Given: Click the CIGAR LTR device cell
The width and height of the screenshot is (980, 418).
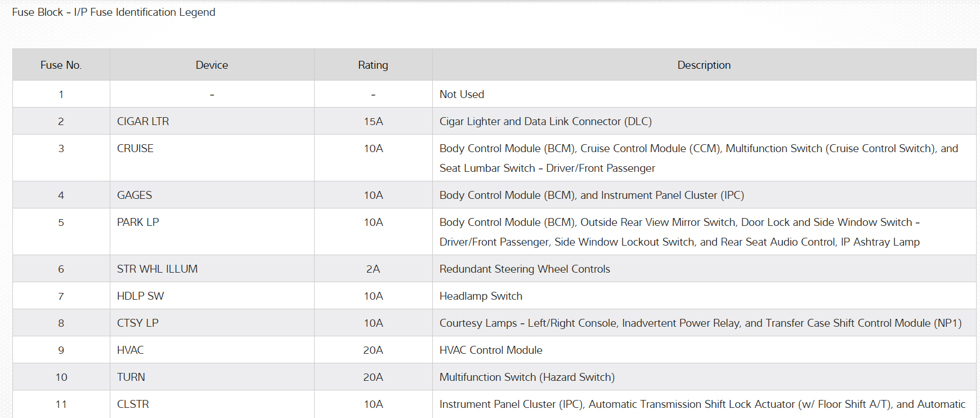Looking at the screenshot, I should click(x=143, y=122).
